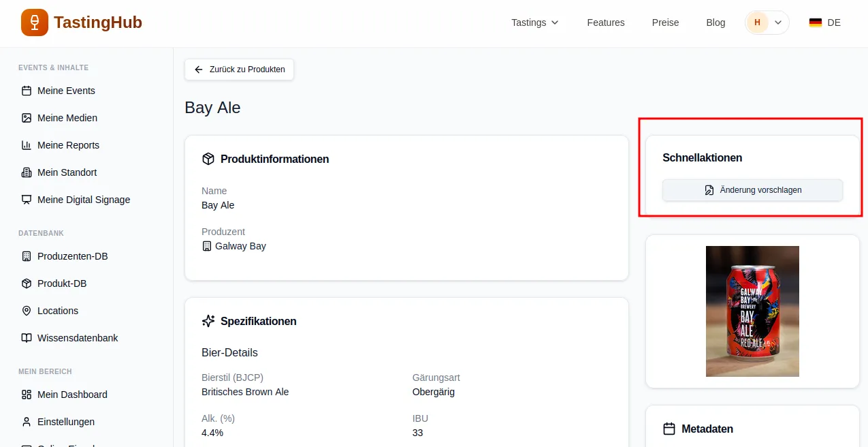Click the Bay Ale can product image
This screenshot has height=447, width=868.
point(752,311)
